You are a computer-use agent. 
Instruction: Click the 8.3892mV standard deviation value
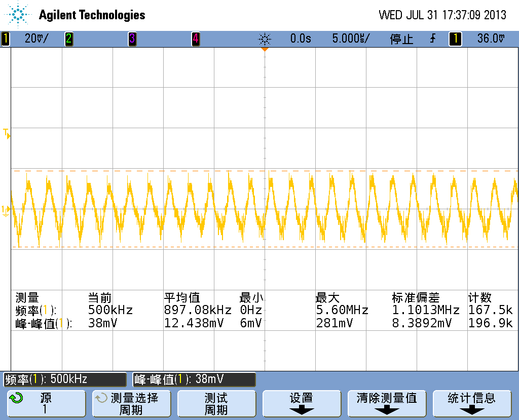point(422,323)
